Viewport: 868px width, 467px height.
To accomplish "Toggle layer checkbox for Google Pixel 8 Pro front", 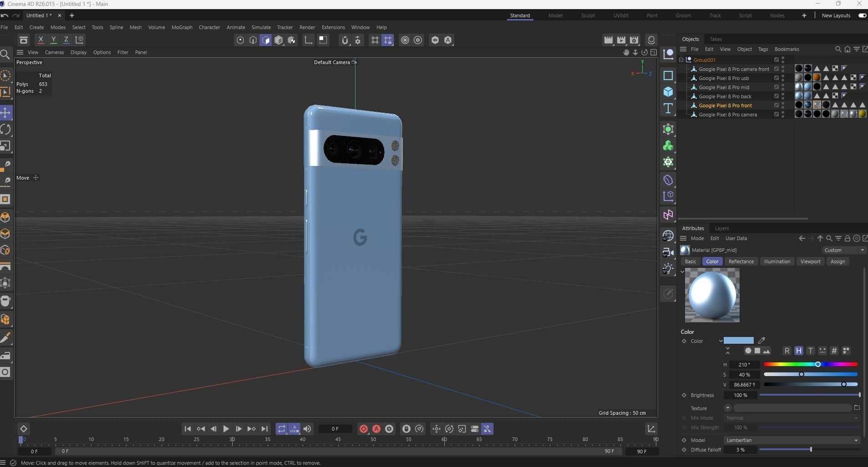I will coord(777,105).
